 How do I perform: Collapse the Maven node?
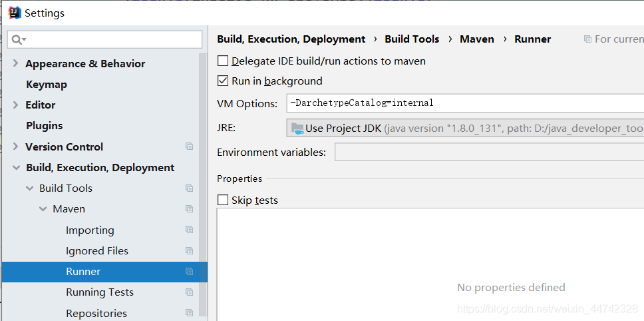pyautogui.click(x=43, y=209)
